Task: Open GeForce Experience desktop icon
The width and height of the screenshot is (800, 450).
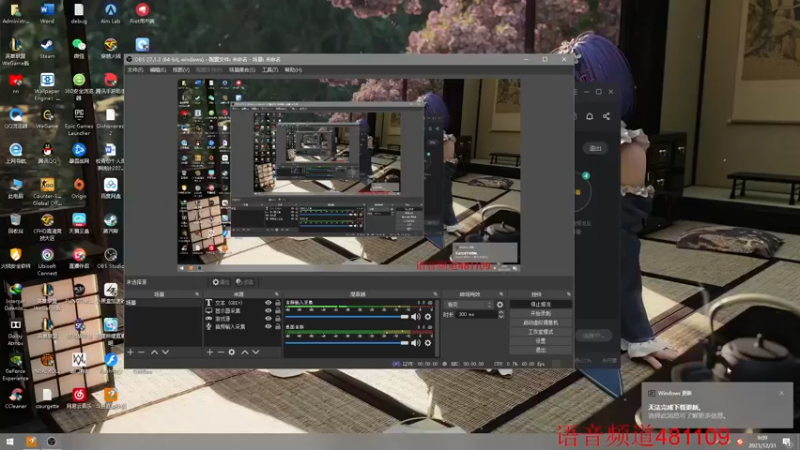Action: coord(15,367)
